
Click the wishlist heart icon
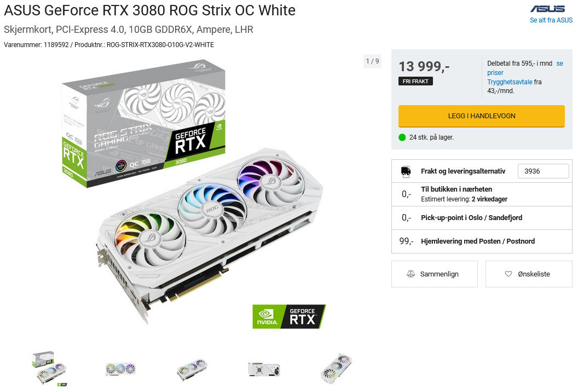point(508,274)
